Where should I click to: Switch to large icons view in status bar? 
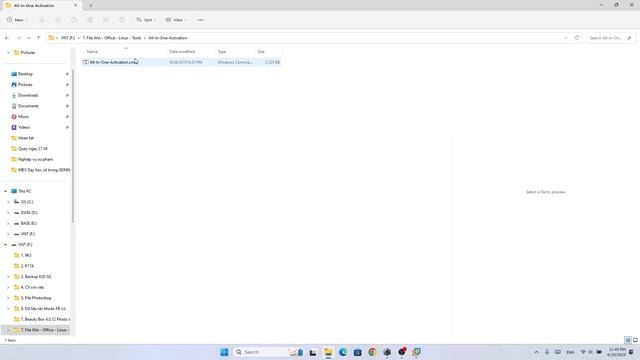635,340
